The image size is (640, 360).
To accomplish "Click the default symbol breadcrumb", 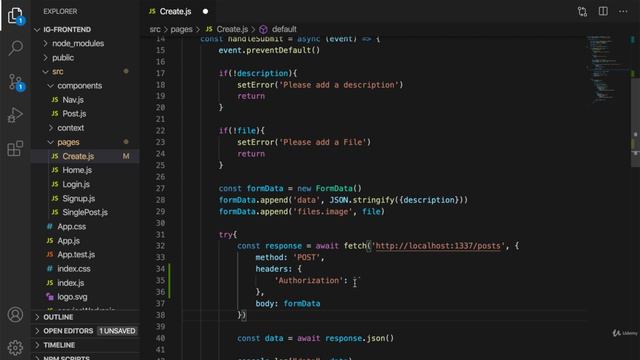I will pos(284,29).
